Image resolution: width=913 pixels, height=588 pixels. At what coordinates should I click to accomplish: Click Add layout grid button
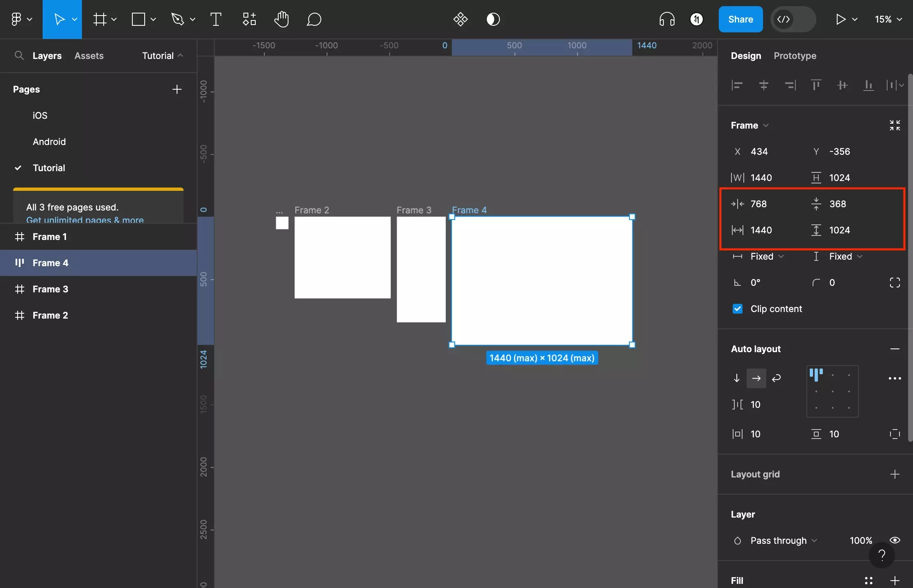[896, 474]
